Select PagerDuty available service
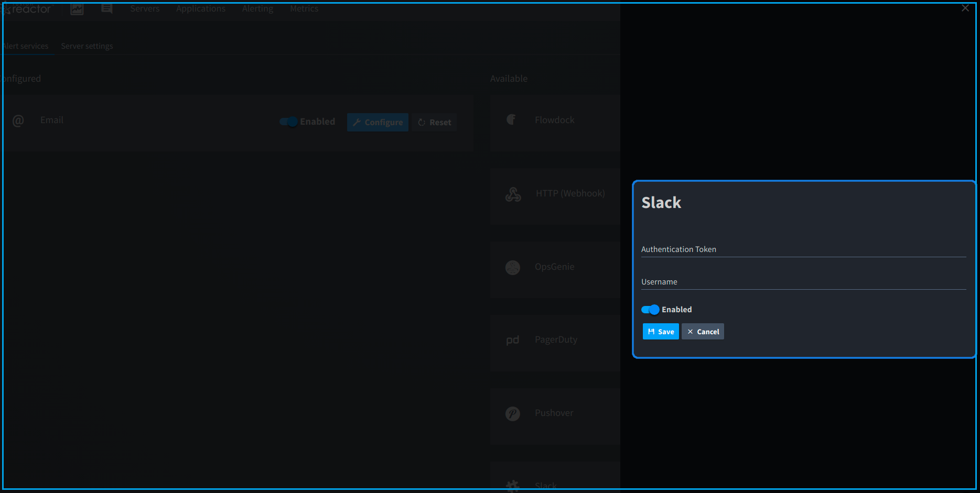 pos(555,344)
